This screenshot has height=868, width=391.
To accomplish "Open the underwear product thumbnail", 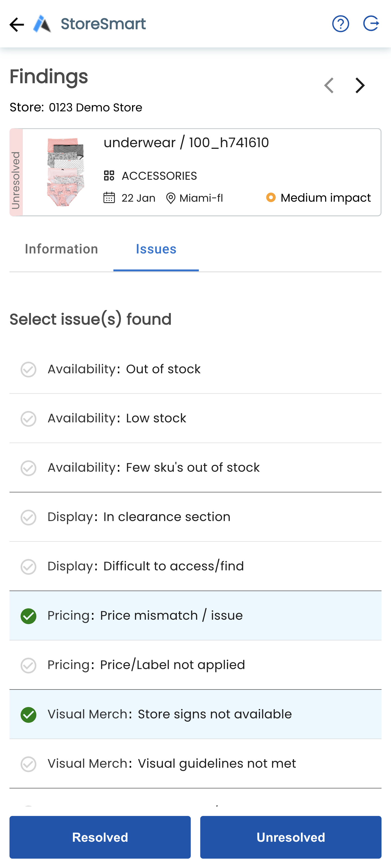I will (65, 172).
